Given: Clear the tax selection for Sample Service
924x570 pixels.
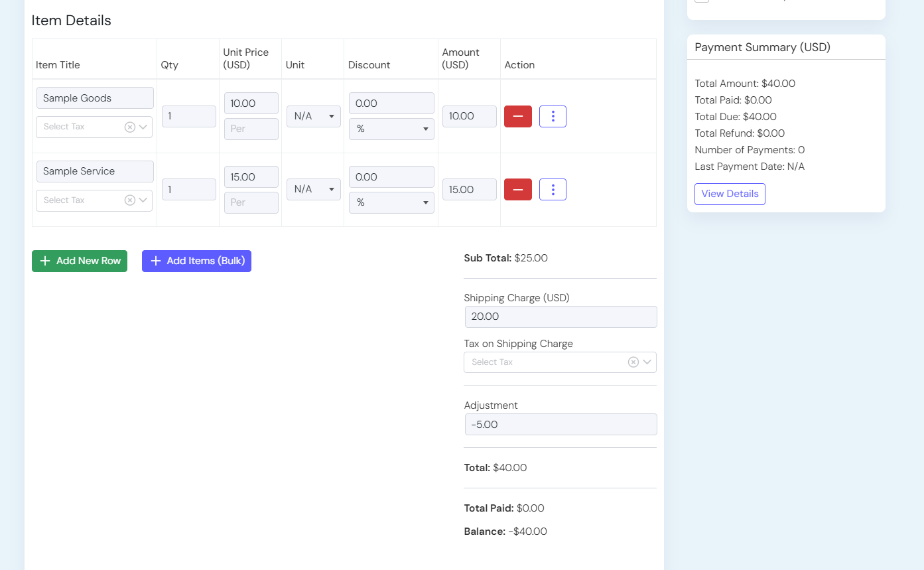Looking at the screenshot, I should coord(130,200).
